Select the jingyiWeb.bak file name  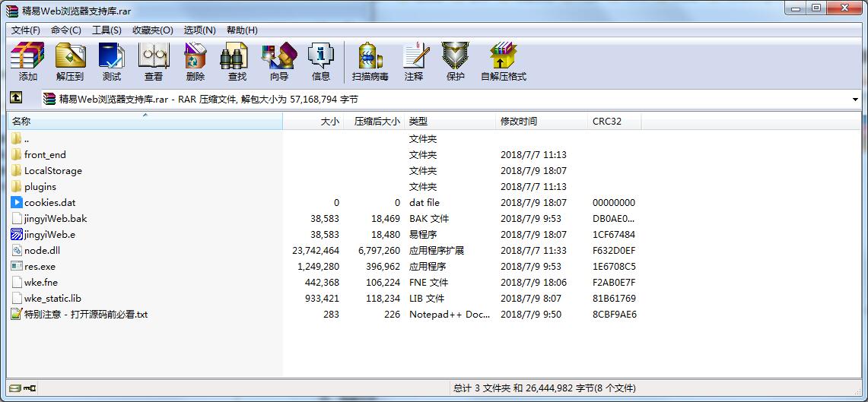click(x=56, y=218)
